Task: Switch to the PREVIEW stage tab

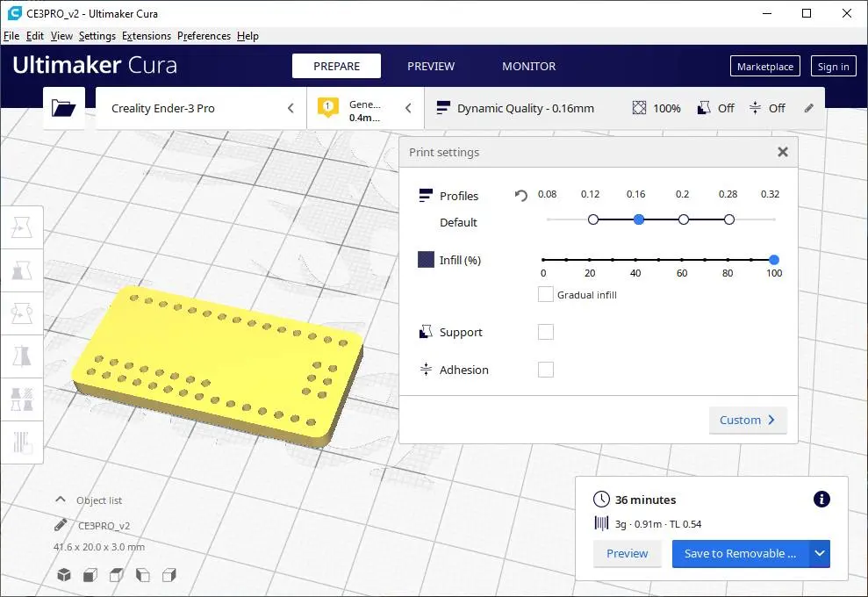Action: (431, 66)
